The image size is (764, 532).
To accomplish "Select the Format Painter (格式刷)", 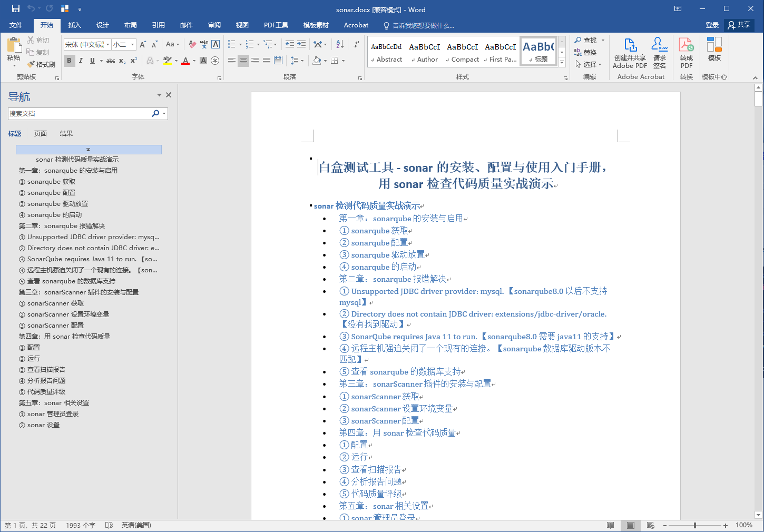I will coord(41,64).
